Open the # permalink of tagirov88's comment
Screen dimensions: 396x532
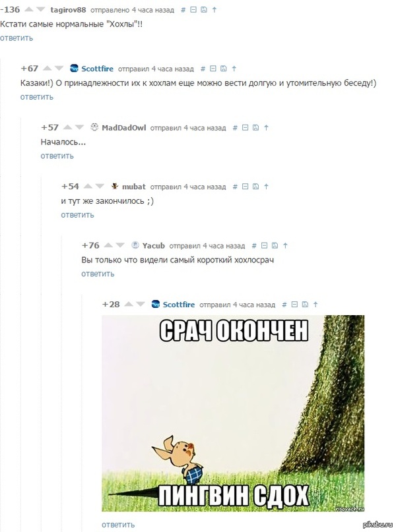click(x=183, y=10)
